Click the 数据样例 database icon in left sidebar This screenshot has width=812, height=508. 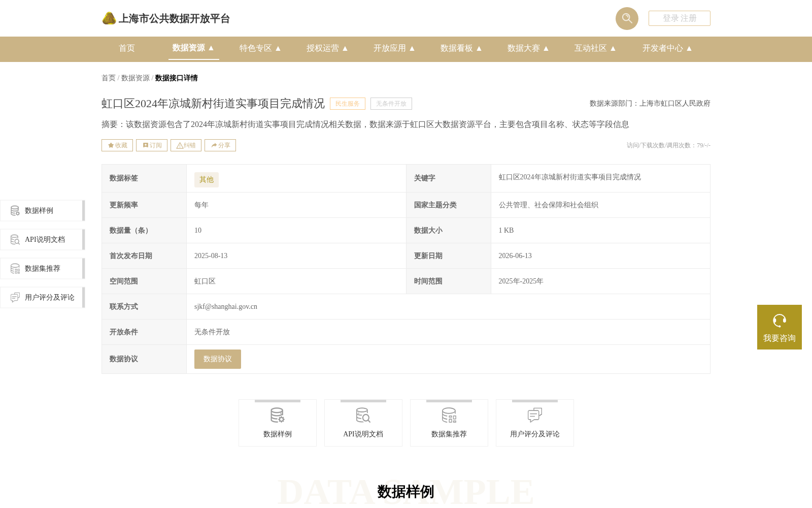coord(15,211)
